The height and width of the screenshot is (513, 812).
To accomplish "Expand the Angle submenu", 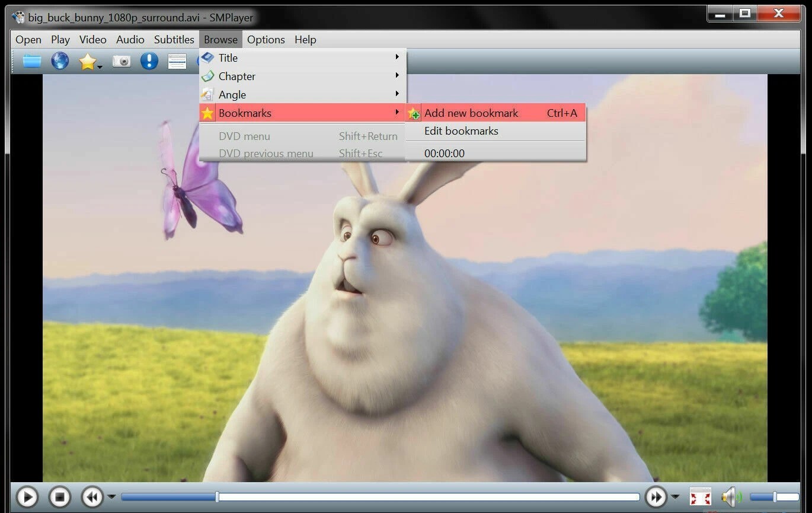I will 302,94.
